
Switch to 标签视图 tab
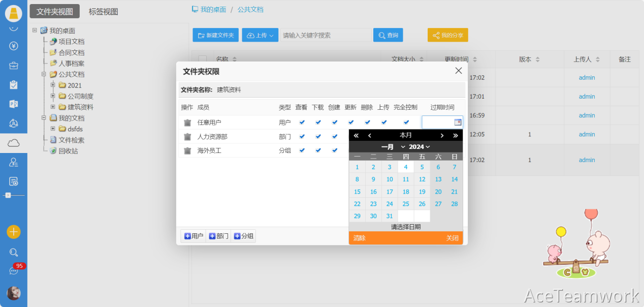coord(103,12)
